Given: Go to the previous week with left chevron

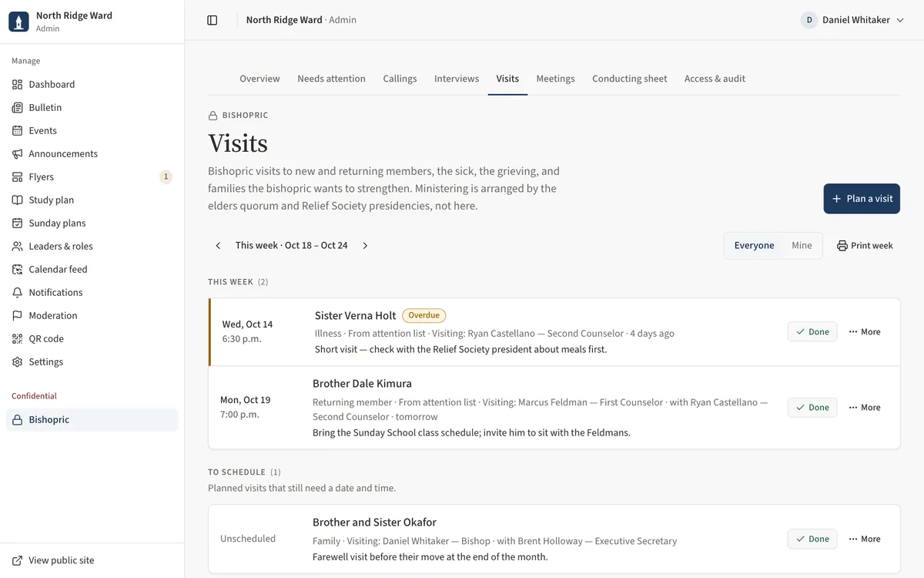Looking at the screenshot, I should coord(218,246).
